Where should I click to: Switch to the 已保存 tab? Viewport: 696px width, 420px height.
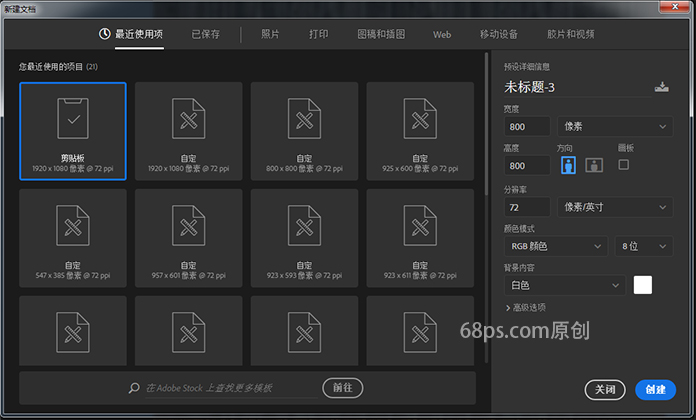click(x=206, y=34)
